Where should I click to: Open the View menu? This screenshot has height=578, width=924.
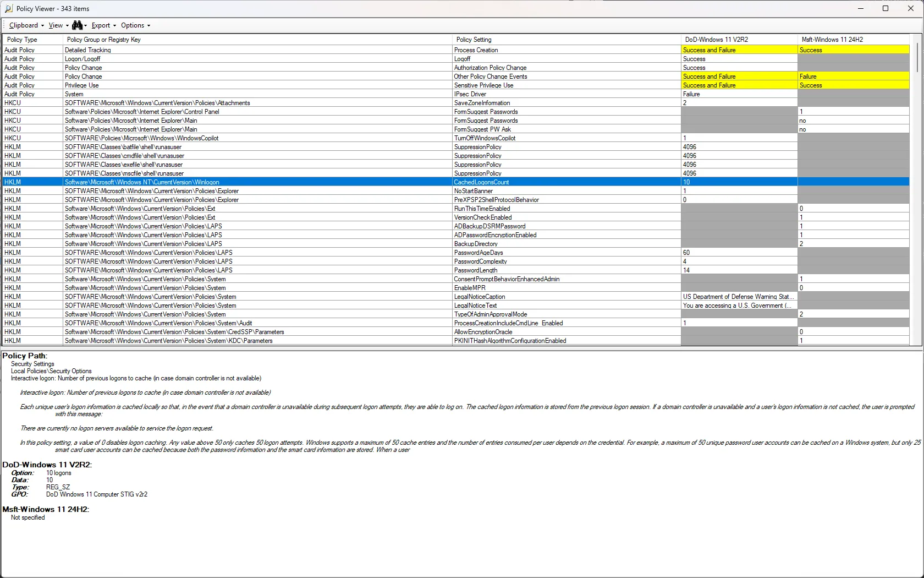tap(58, 25)
